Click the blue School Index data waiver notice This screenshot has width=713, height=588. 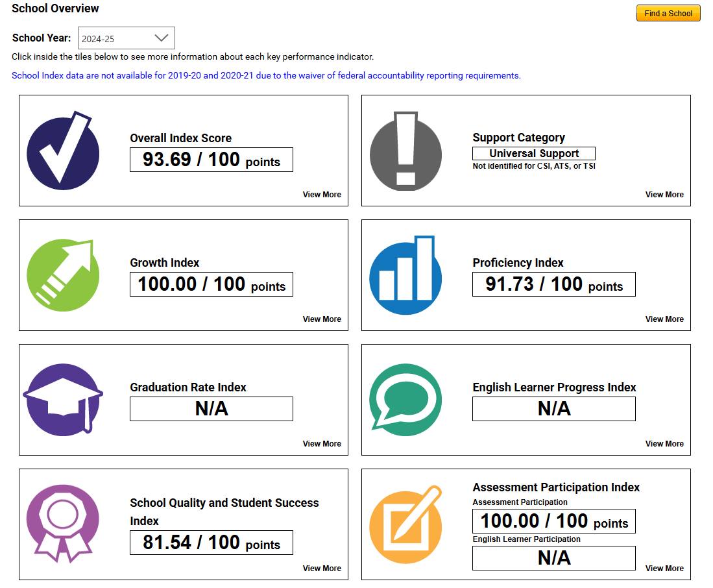tap(266, 75)
